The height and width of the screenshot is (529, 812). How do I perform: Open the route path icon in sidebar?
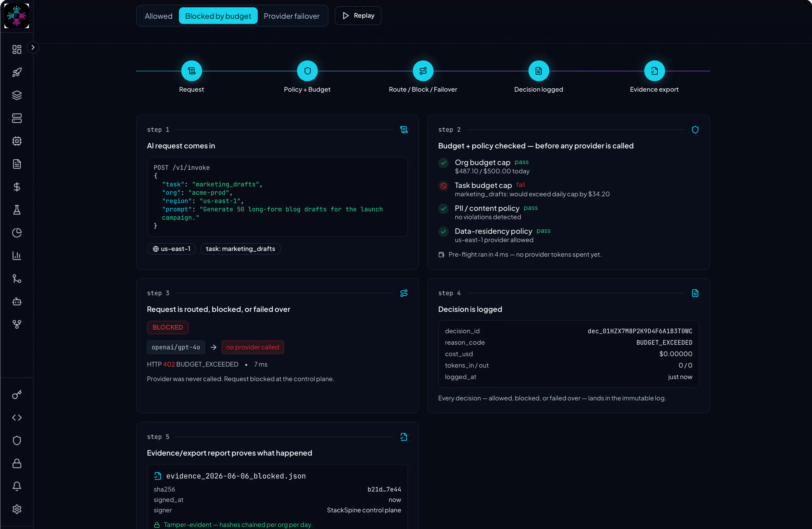17,278
